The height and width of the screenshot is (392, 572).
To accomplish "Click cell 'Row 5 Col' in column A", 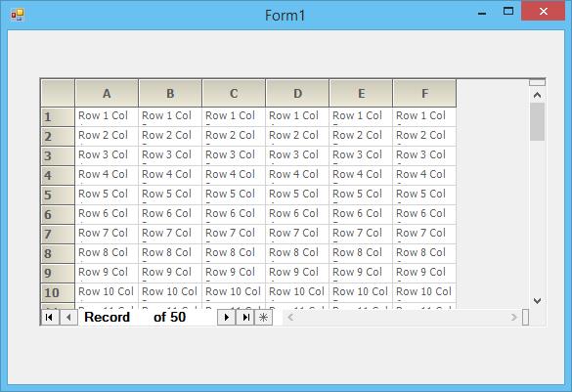I will pos(107,196).
